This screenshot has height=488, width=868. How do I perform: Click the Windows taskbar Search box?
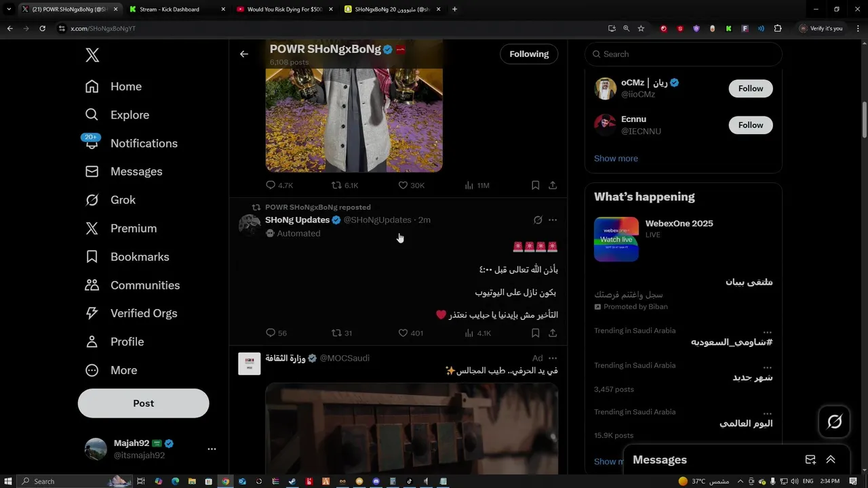pyautogui.click(x=75, y=481)
